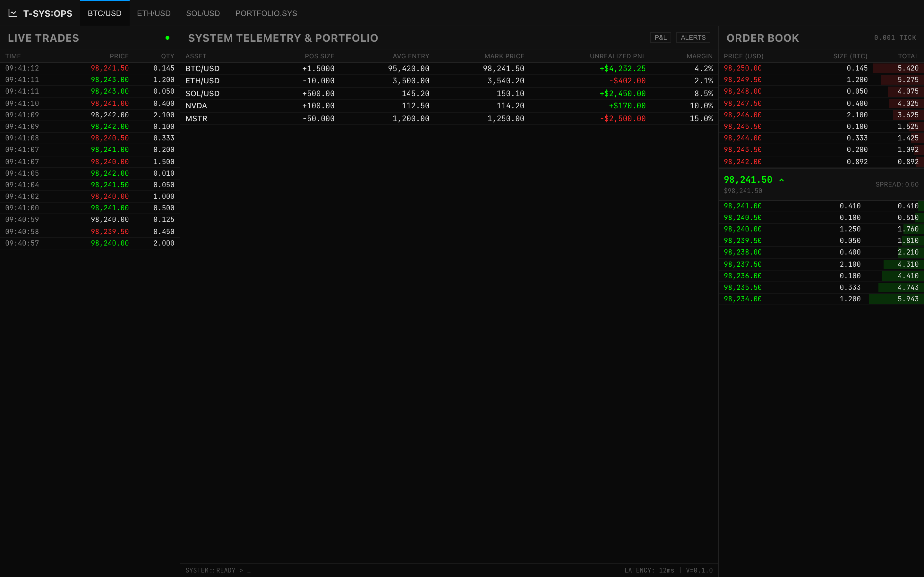924x577 pixels.
Task: Select the MSTR position row
Action: click(x=449, y=119)
